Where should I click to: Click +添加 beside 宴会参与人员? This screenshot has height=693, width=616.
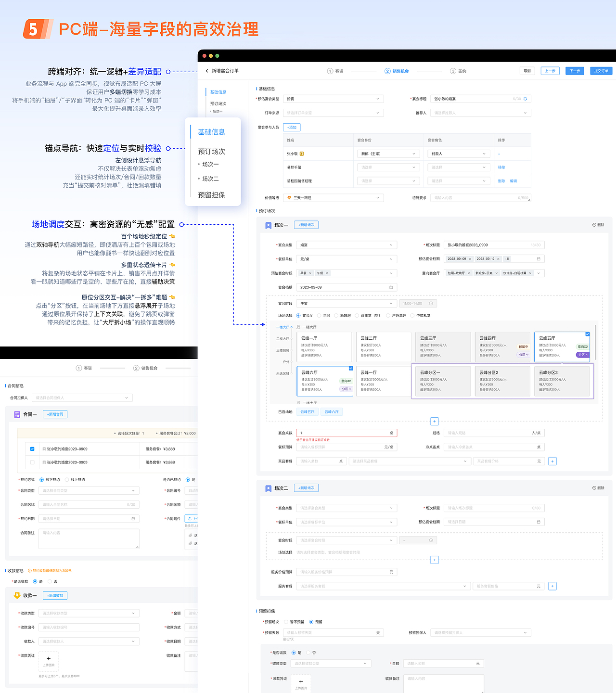[292, 128]
